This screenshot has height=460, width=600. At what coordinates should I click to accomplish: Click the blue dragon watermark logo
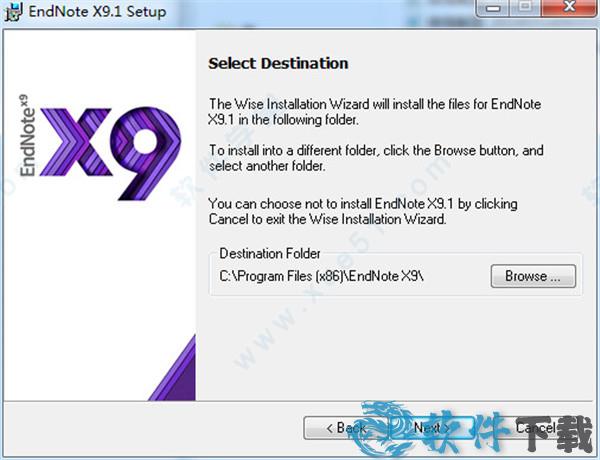pos(386,429)
